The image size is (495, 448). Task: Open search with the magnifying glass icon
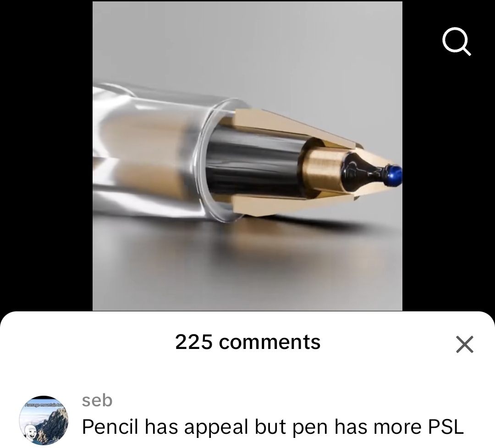click(457, 42)
